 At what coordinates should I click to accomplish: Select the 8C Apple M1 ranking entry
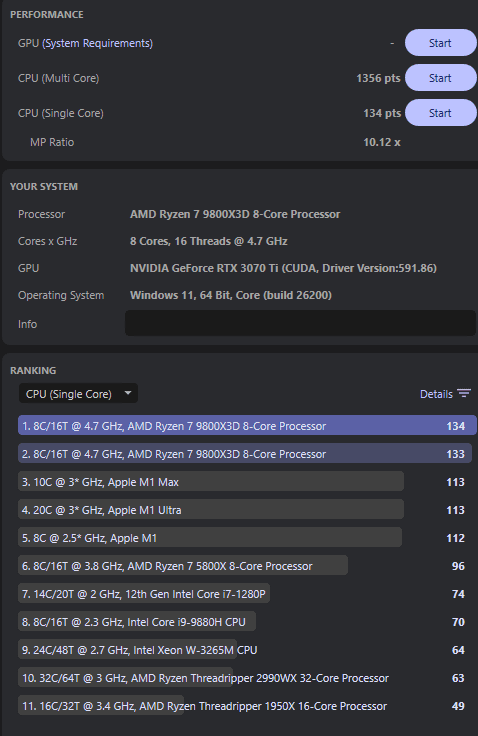[x=210, y=537]
